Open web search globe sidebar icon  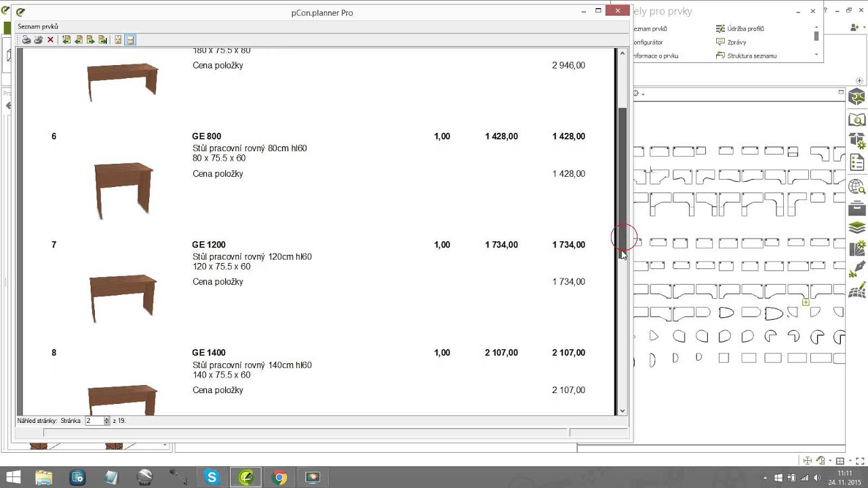click(857, 186)
